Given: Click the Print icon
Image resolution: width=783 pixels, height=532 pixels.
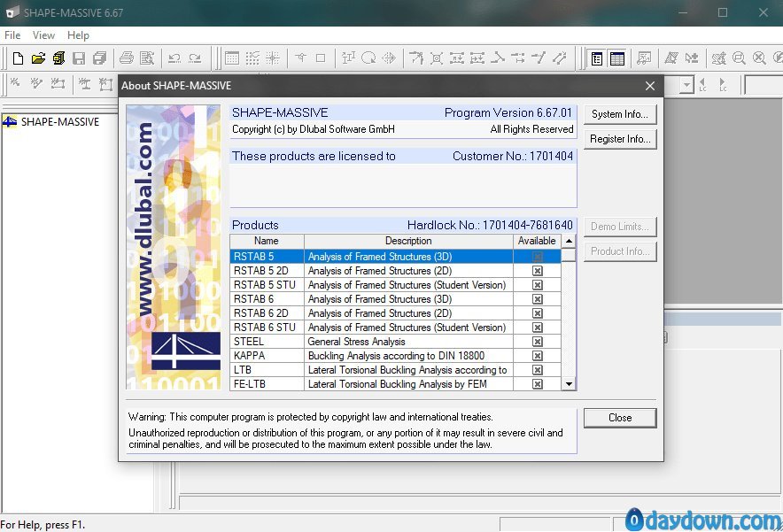Looking at the screenshot, I should click(x=127, y=58).
